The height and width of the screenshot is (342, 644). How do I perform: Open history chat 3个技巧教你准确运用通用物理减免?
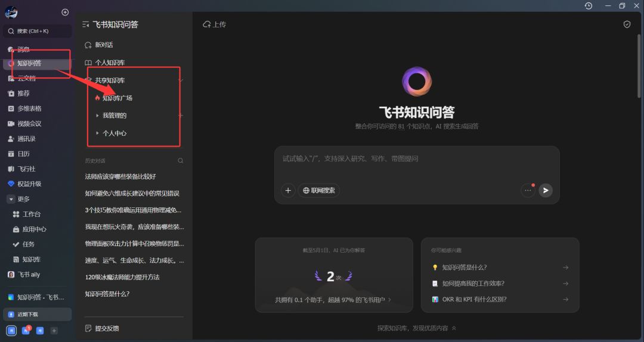[134, 210]
